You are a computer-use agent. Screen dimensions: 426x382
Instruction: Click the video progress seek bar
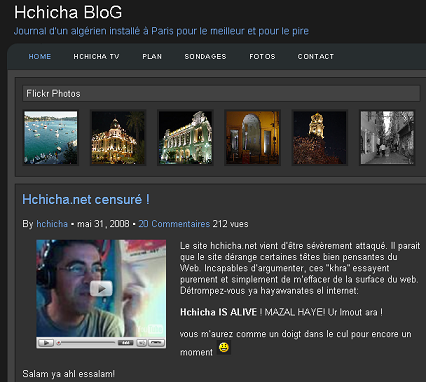pyautogui.click(x=86, y=342)
